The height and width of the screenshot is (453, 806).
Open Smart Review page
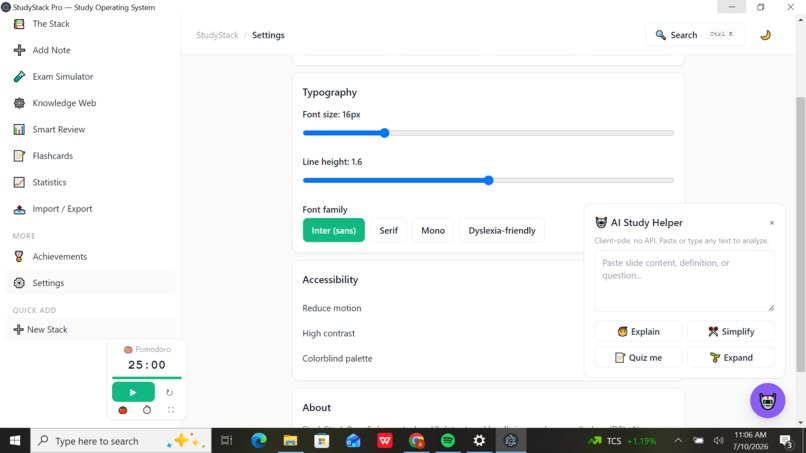(90, 130)
